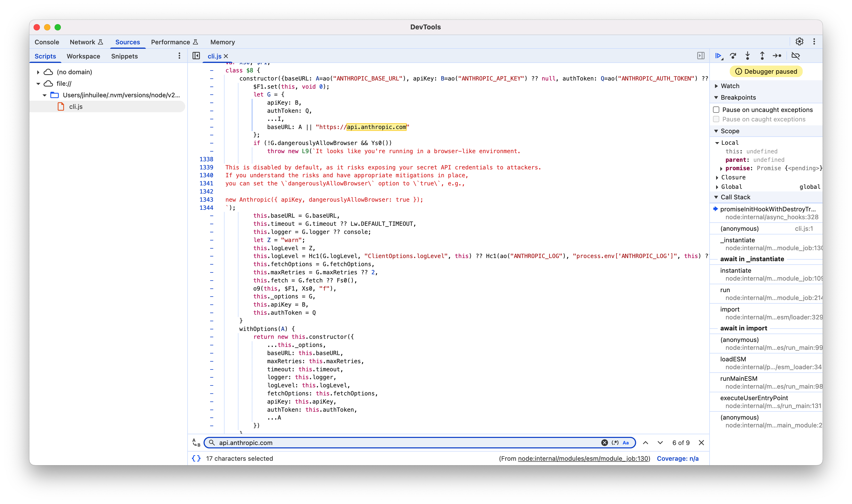The image size is (852, 504).
Task: Toggle the regular expression search option
Action: [615, 443]
